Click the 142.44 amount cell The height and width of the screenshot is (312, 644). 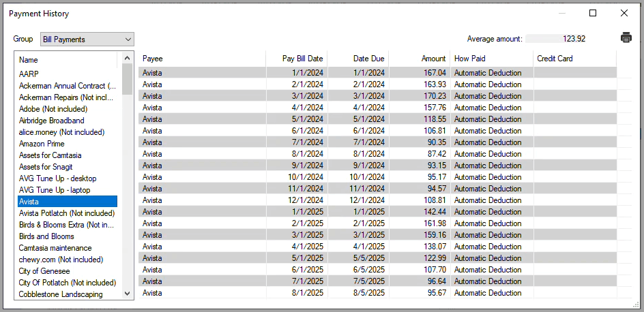pyautogui.click(x=420, y=212)
